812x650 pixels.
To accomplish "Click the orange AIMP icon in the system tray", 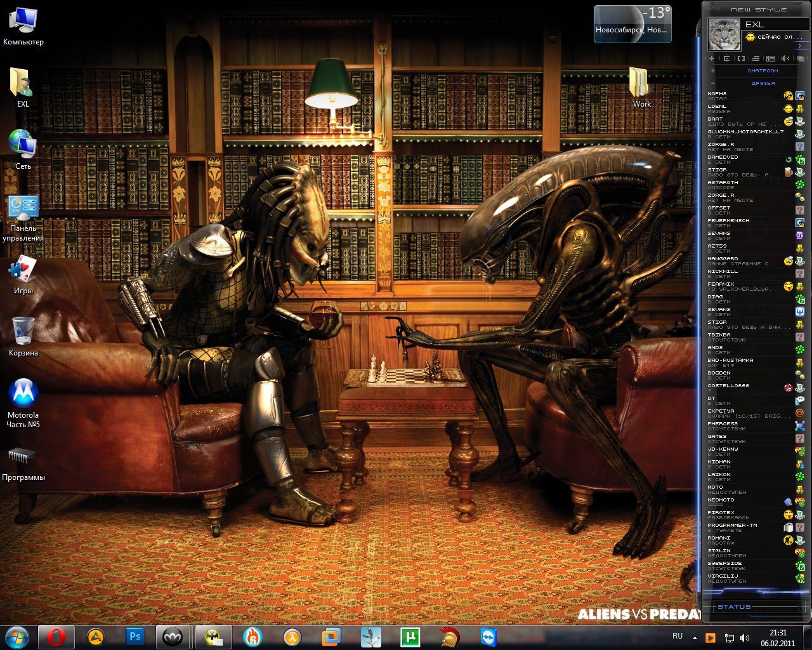I will [710, 638].
